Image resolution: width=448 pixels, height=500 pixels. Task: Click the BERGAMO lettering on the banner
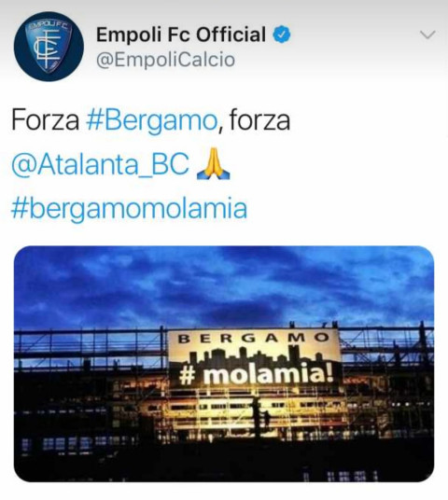(254, 338)
